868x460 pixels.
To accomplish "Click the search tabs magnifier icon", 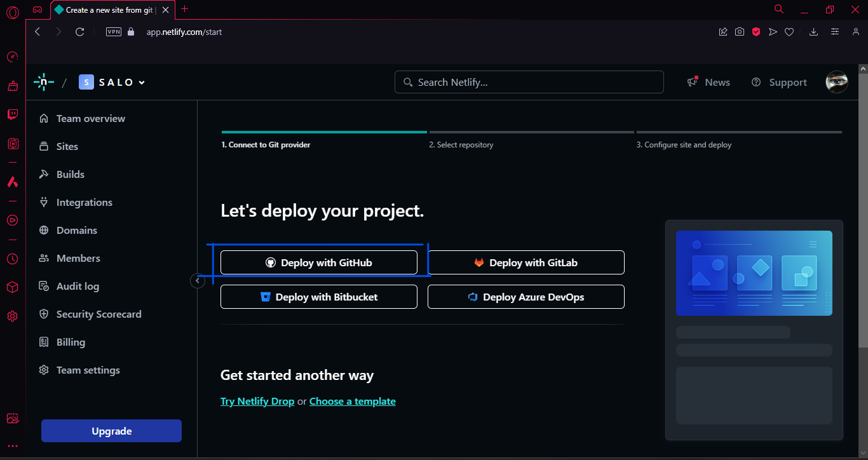I will click(x=779, y=9).
